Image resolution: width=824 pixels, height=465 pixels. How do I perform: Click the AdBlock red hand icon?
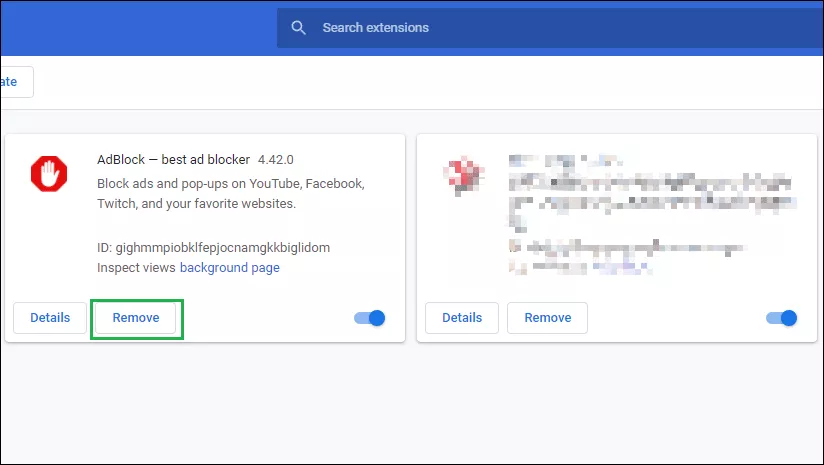[49, 173]
